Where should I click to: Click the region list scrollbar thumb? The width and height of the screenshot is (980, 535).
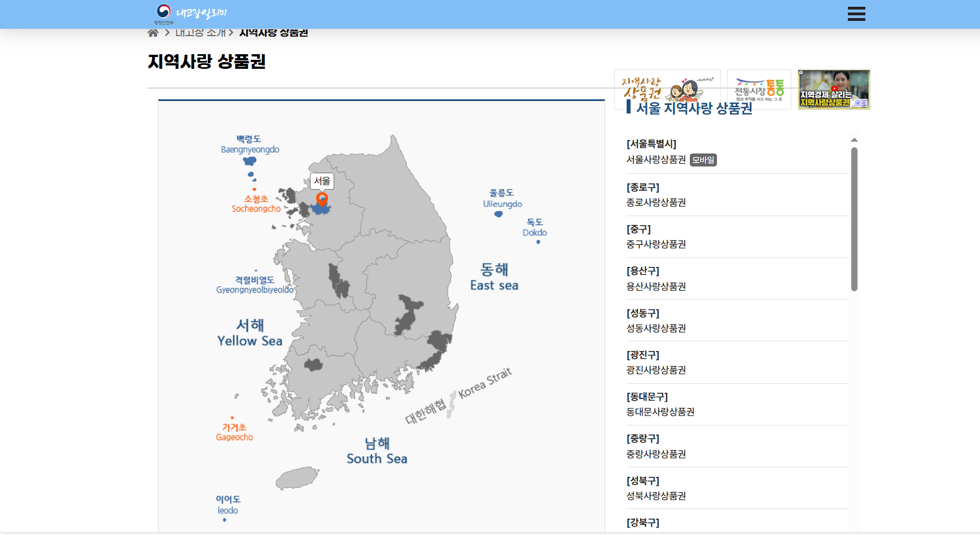click(x=854, y=219)
